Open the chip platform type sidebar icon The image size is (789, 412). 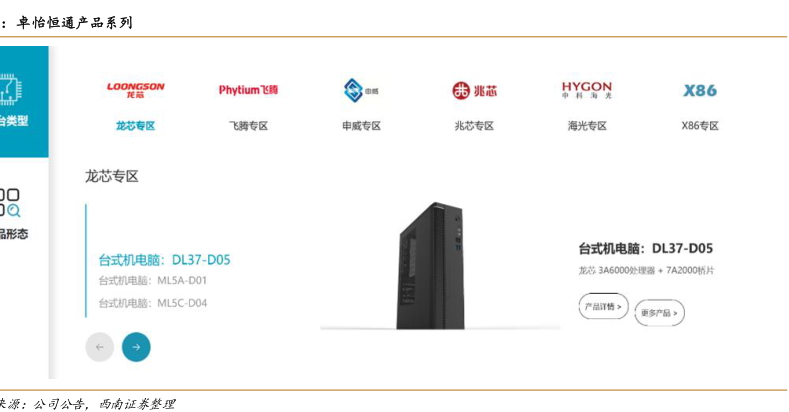point(10,90)
